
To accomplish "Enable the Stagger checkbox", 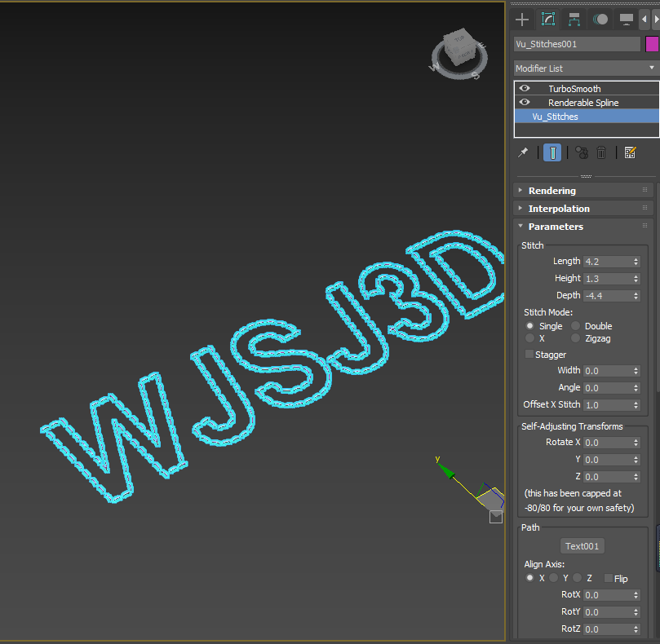I will tap(529, 355).
